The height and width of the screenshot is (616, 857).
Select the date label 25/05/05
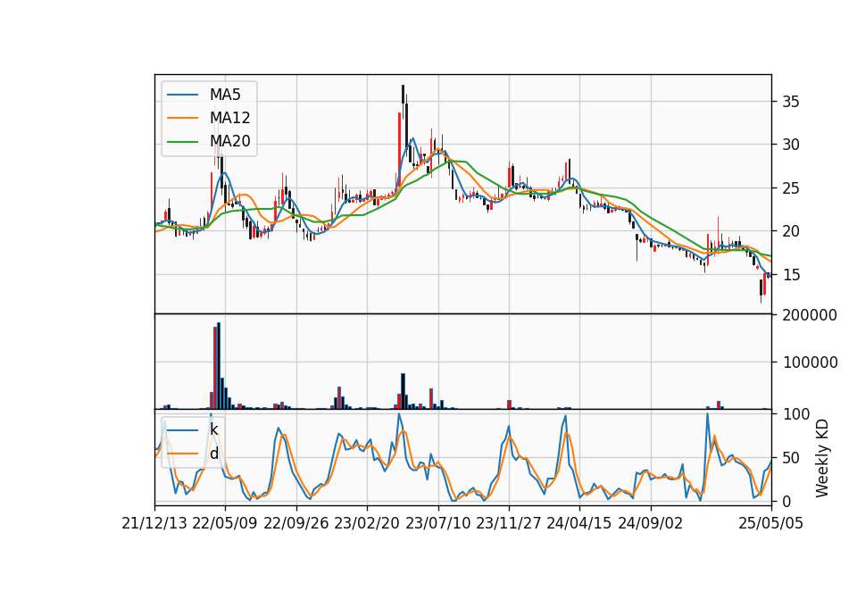(771, 524)
